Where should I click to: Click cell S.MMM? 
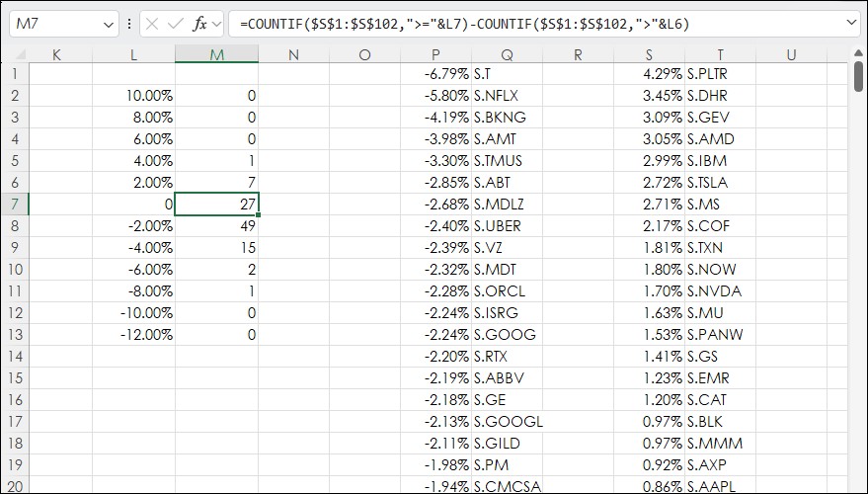point(720,443)
